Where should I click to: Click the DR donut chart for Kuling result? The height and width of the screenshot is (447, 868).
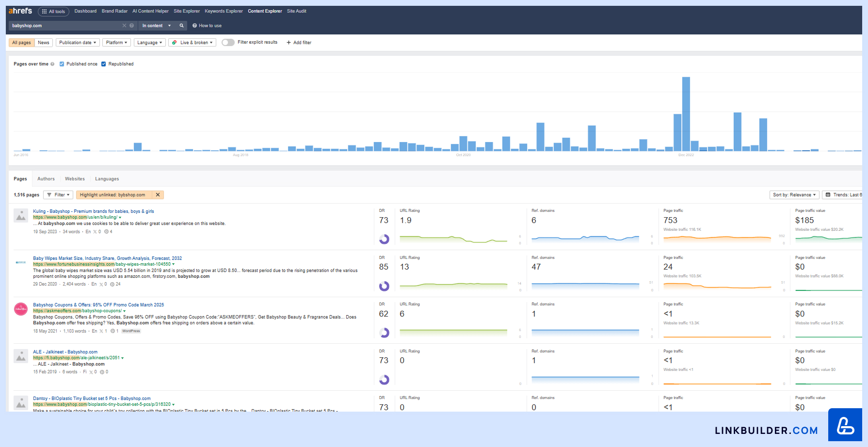point(384,239)
